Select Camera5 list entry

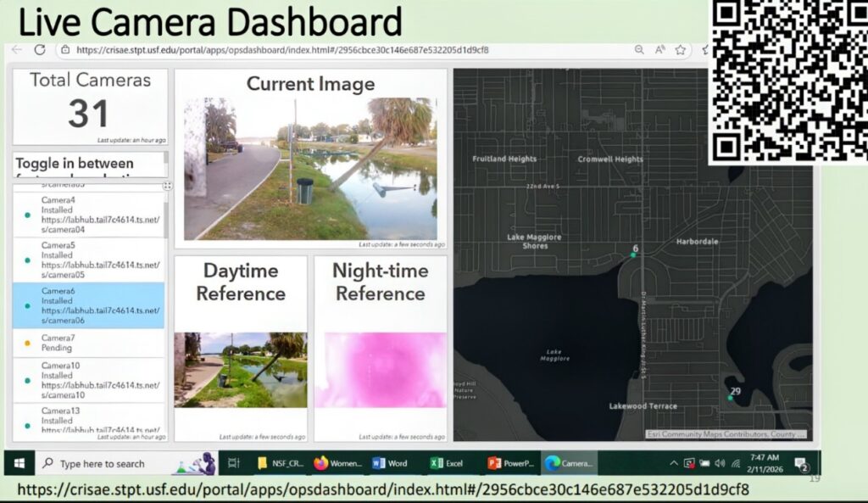click(x=89, y=260)
